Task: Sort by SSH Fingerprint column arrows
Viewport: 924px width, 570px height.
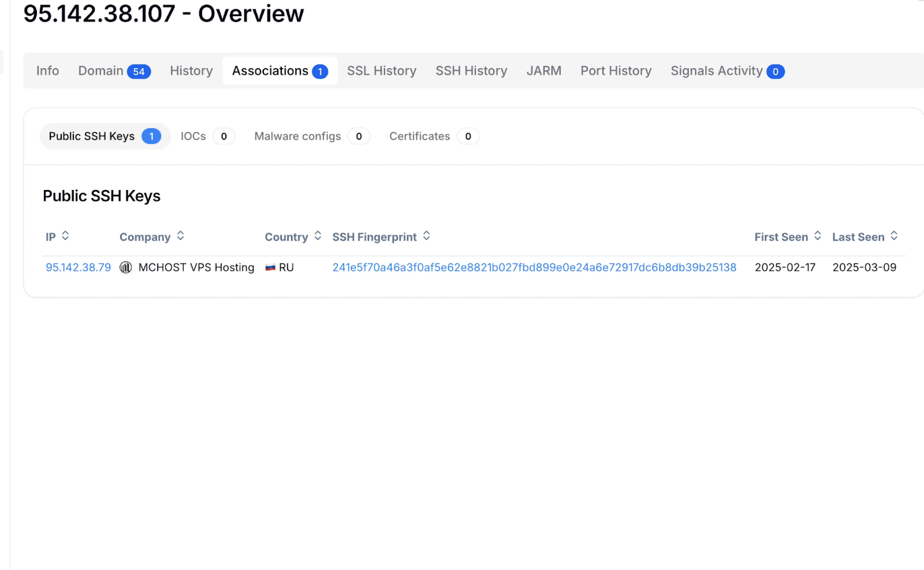Action: tap(426, 236)
